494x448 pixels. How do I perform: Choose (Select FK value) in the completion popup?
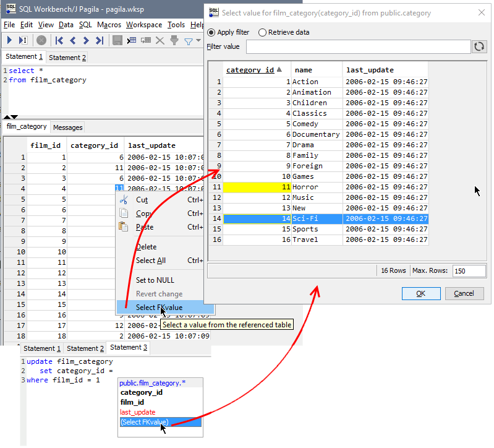[160, 422]
